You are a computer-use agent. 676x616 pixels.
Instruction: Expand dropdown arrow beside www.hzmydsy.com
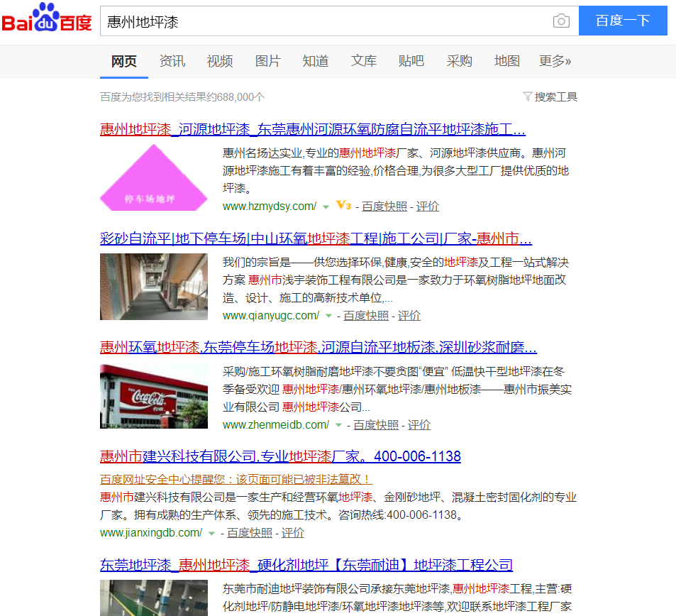[x=326, y=207]
